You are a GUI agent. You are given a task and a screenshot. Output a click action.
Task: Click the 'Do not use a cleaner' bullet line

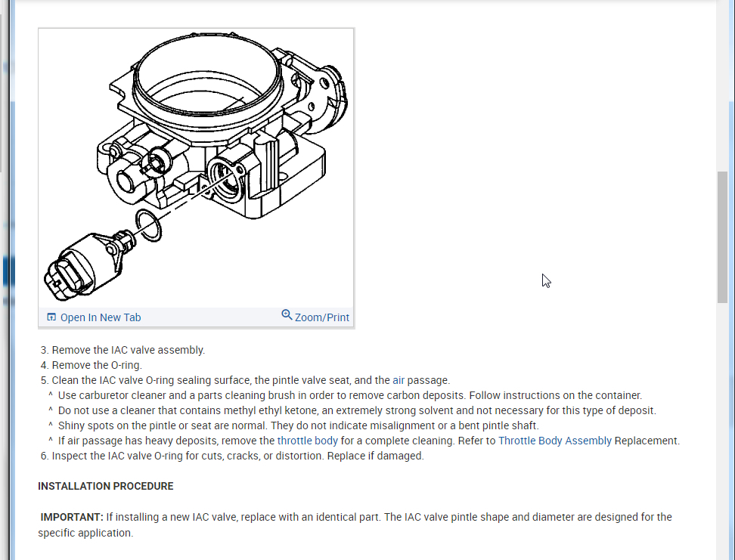[357, 410]
